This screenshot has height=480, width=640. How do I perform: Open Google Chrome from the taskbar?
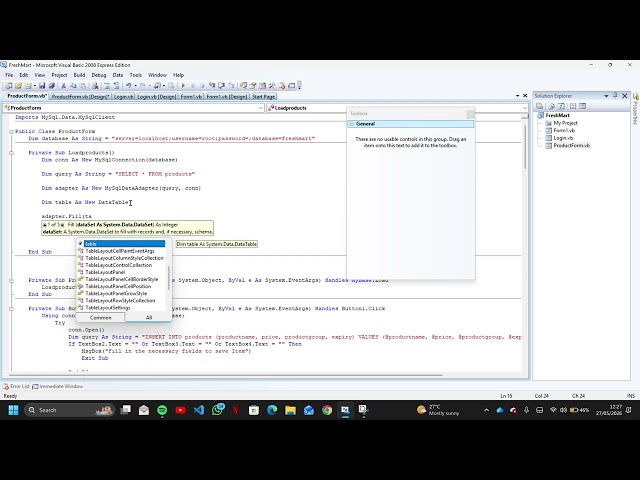(327, 410)
